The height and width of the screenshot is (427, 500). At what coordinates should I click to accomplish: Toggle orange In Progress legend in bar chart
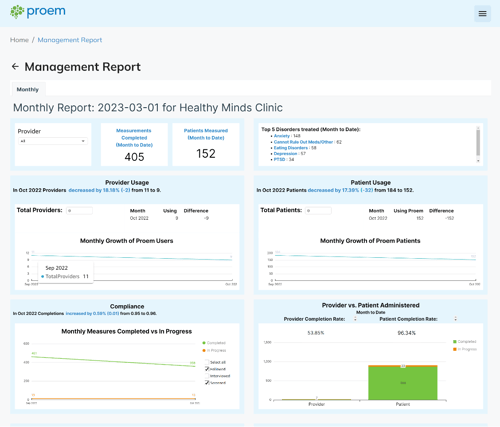(x=465, y=349)
